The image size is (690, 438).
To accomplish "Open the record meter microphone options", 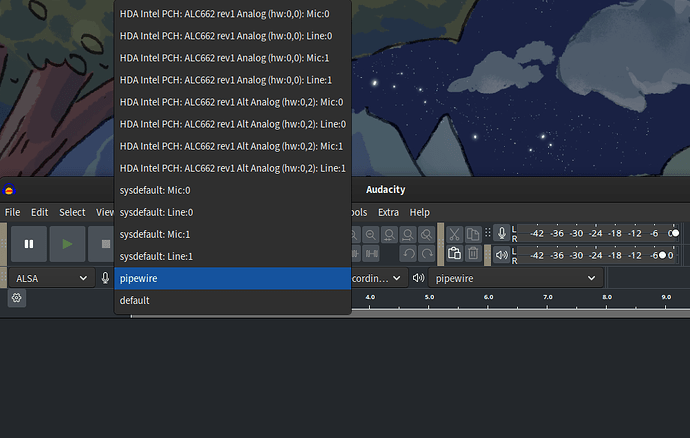I will click(x=501, y=233).
